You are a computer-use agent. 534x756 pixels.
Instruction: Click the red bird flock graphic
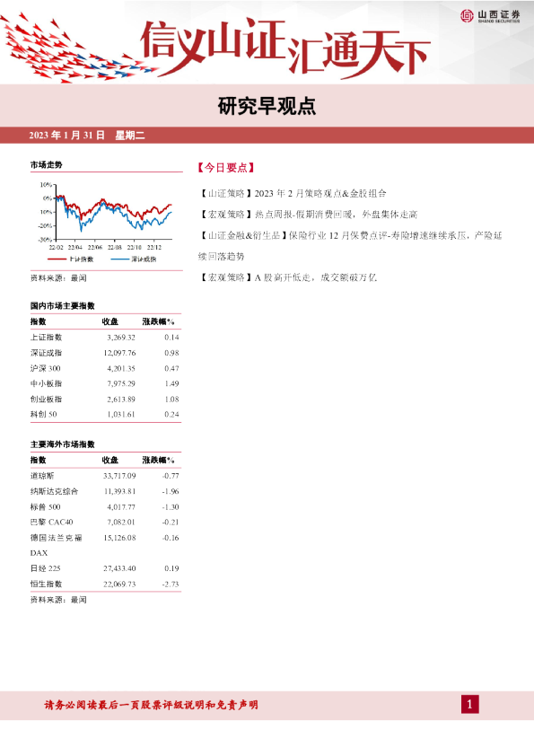click(x=77, y=49)
